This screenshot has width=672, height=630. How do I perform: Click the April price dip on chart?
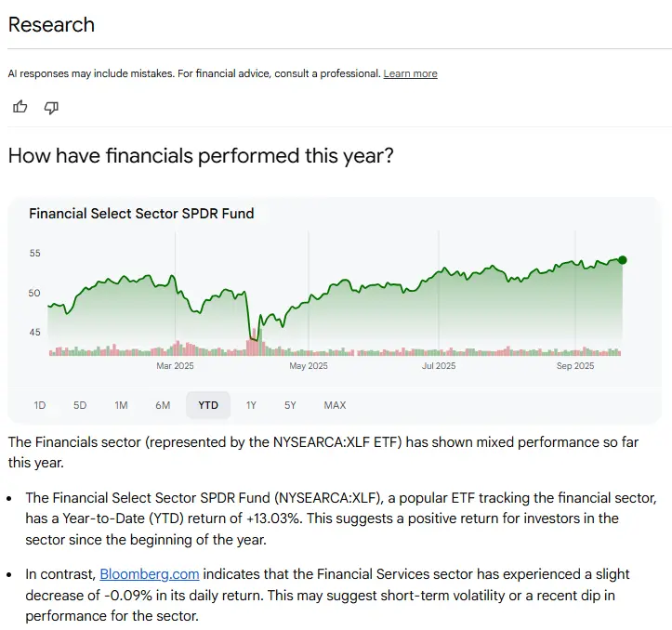254,336
